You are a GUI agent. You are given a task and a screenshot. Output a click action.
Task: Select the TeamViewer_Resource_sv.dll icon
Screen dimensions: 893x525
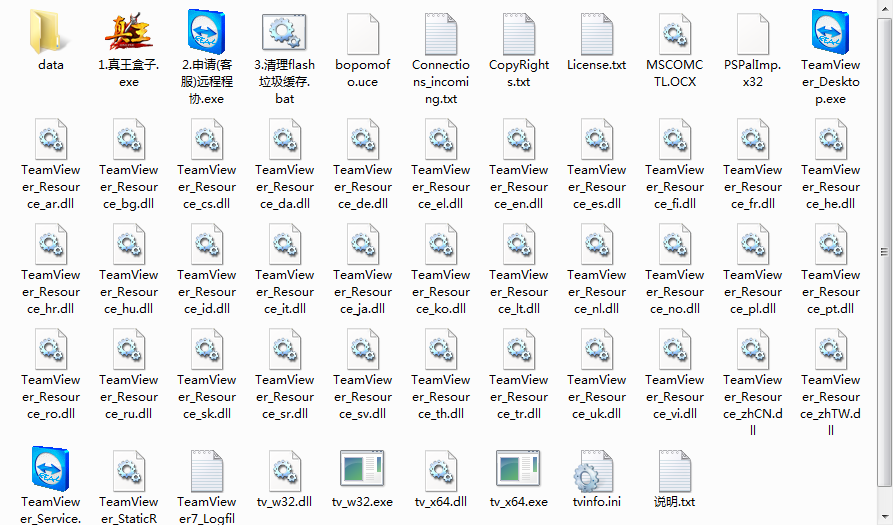(x=363, y=348)
